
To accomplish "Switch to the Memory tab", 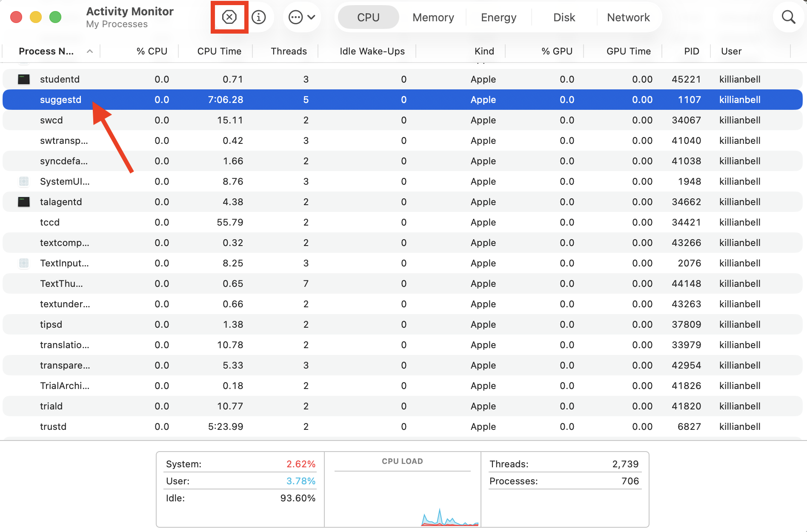I will (433, 17).
